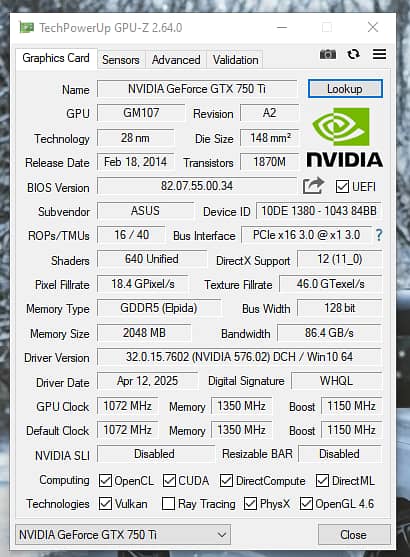
Task: Click the Driver Date Apr 12, 2025
Action: pos(147,381)
